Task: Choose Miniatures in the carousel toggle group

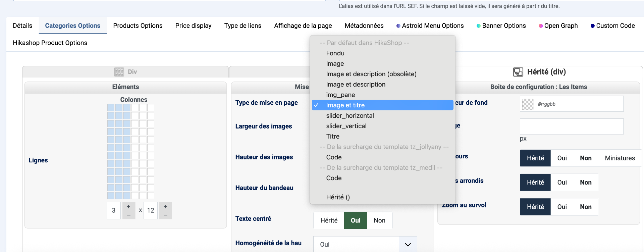Action: tap(620, 158)
